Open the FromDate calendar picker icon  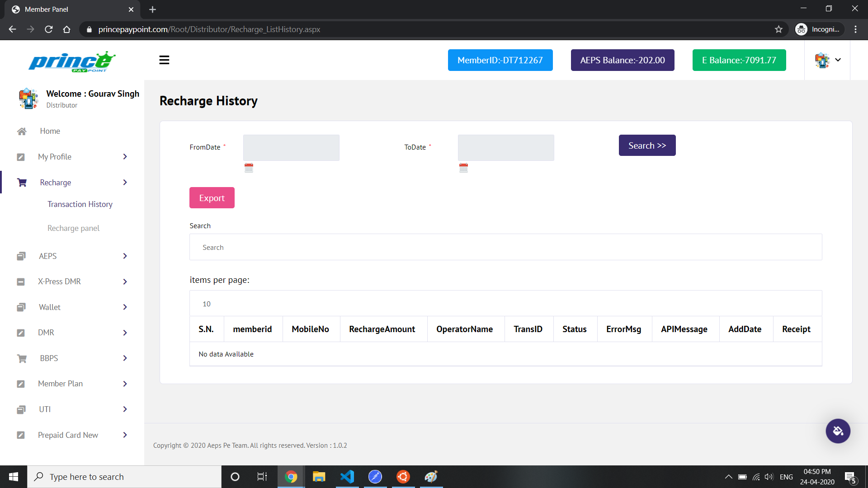pos(249,168)
